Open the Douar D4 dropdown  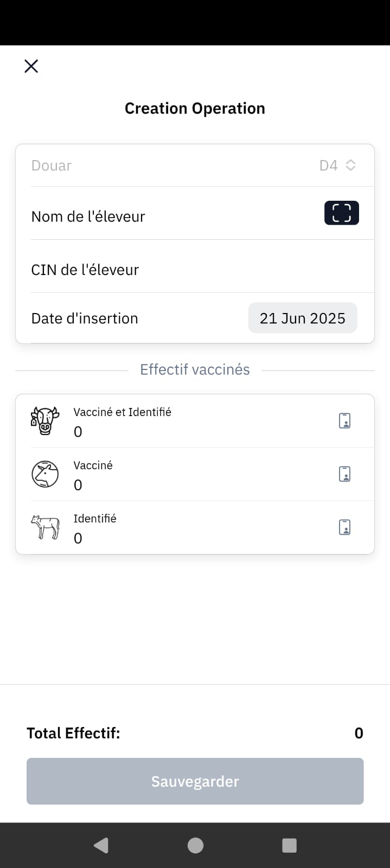(x=195, y=165)
